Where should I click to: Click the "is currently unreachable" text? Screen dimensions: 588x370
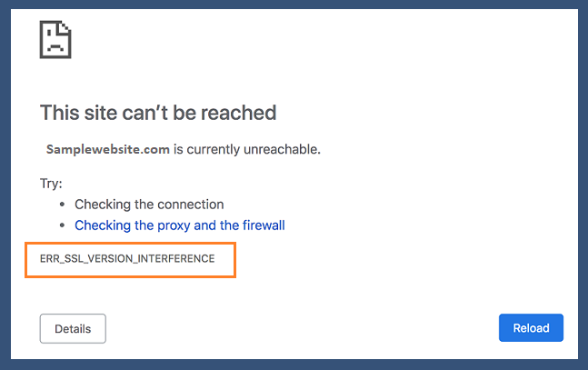[246, 149]
